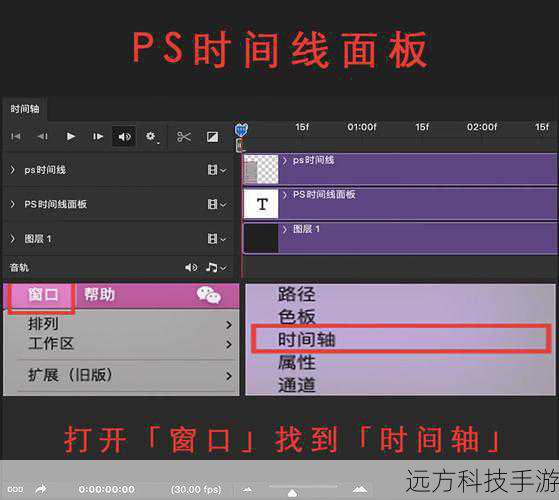The image size is (559, 500).
Task: Choose 色板 from the window list
Action: click(297, 316)
